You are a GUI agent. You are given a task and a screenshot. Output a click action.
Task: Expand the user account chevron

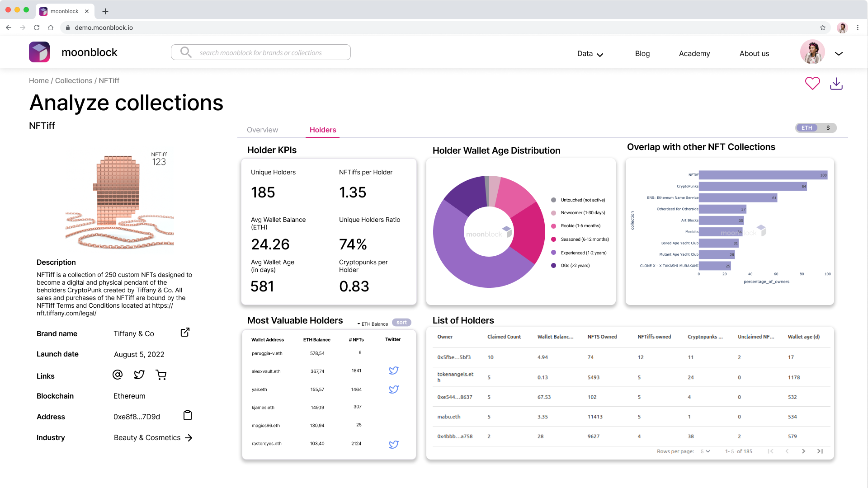point(839,53)
